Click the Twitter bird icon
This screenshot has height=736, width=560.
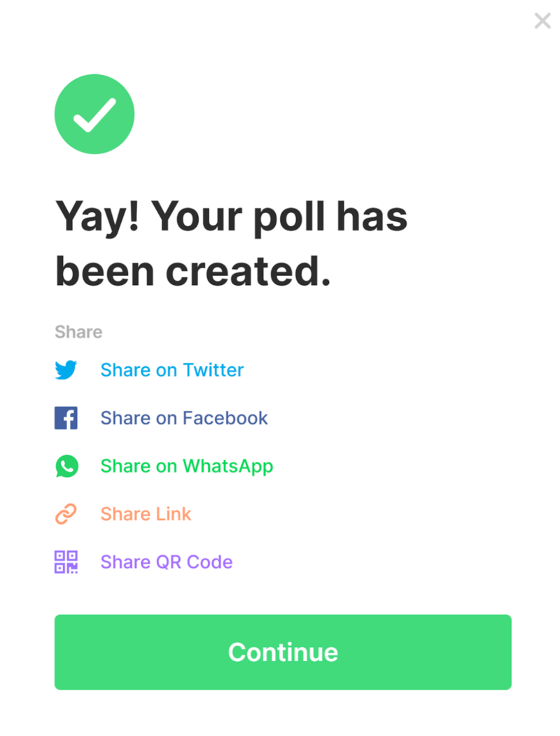click(x=66, y=370)
